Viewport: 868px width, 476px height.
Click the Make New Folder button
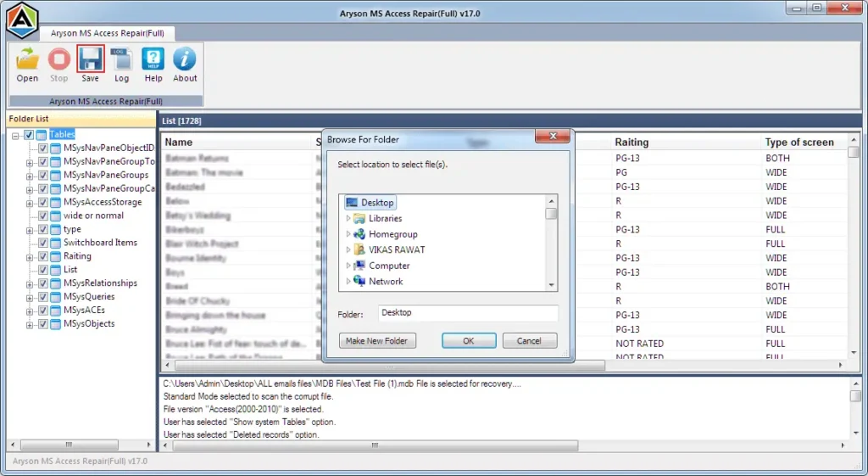377,341
